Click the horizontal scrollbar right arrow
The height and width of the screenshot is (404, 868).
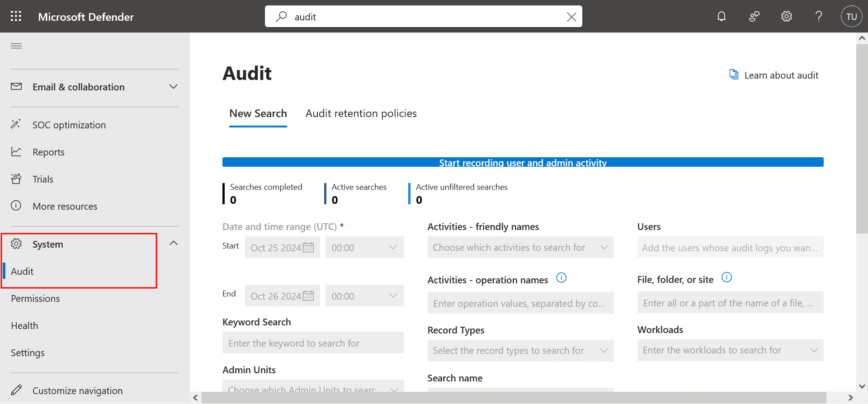(x=850, y=398)
